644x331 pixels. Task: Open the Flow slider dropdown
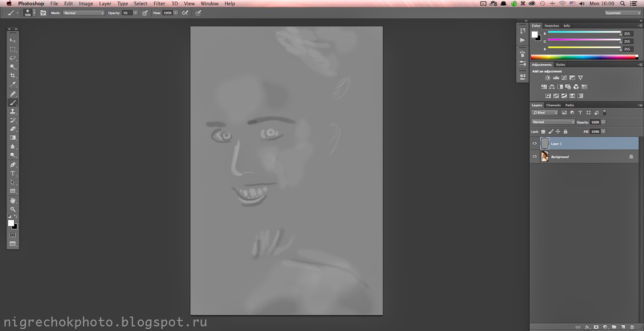tap(176, 13)
